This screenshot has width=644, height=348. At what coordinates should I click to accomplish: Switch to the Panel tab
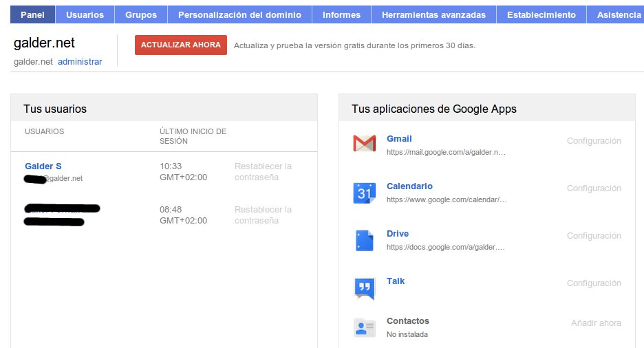32,14
